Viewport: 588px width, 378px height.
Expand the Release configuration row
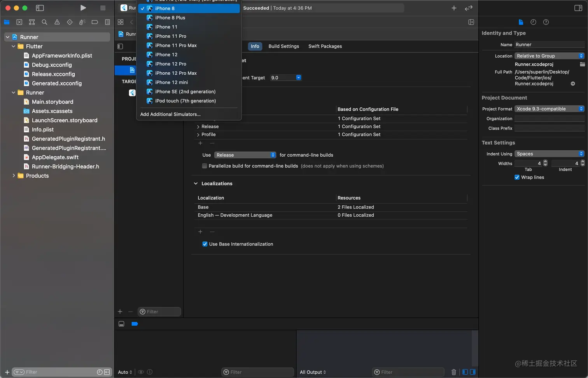coord(198,127)
